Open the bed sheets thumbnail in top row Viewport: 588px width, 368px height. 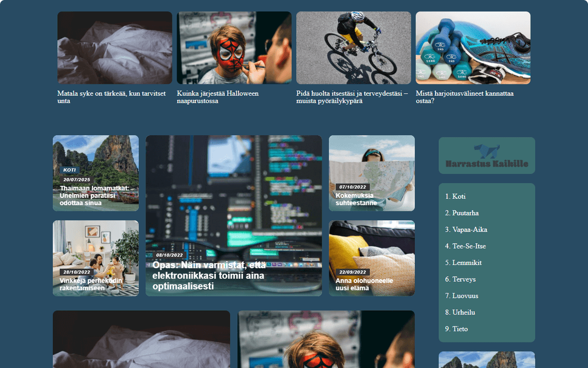pyautogui.click(x=115, y=47)
